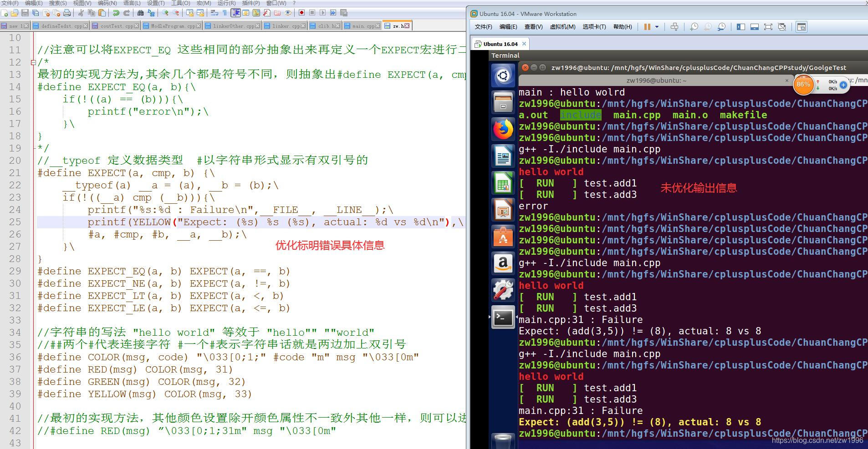Take a snapshot of the virtual machine
868x449 pixels.
[694, 27]
